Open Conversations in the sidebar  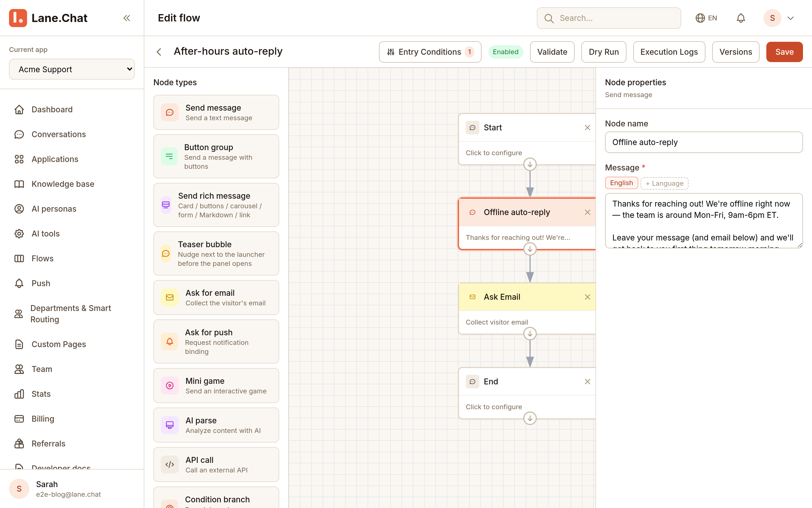point(72,134)
